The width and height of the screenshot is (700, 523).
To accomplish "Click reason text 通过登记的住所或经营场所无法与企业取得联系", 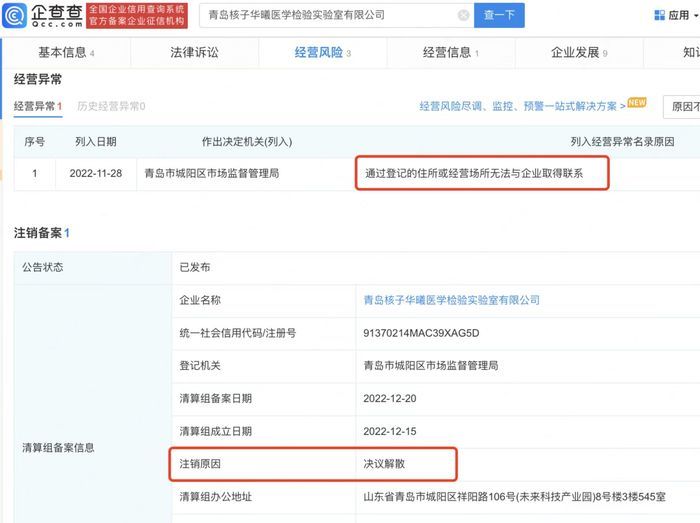I will 474,174.
